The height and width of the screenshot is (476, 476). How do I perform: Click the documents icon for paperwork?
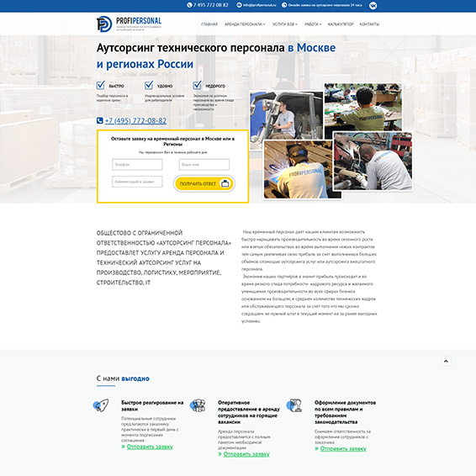click(x=294, y=405)
